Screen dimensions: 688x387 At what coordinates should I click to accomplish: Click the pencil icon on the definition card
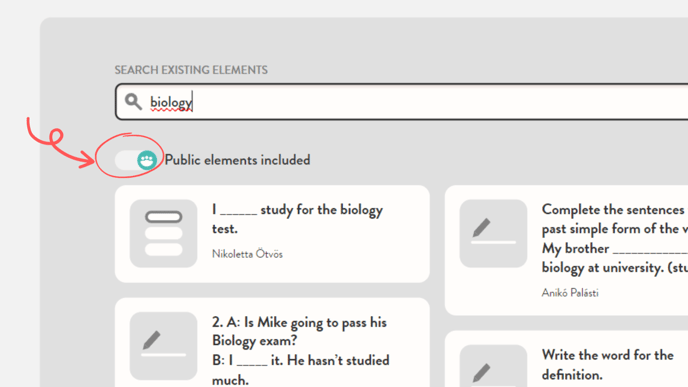493,366
